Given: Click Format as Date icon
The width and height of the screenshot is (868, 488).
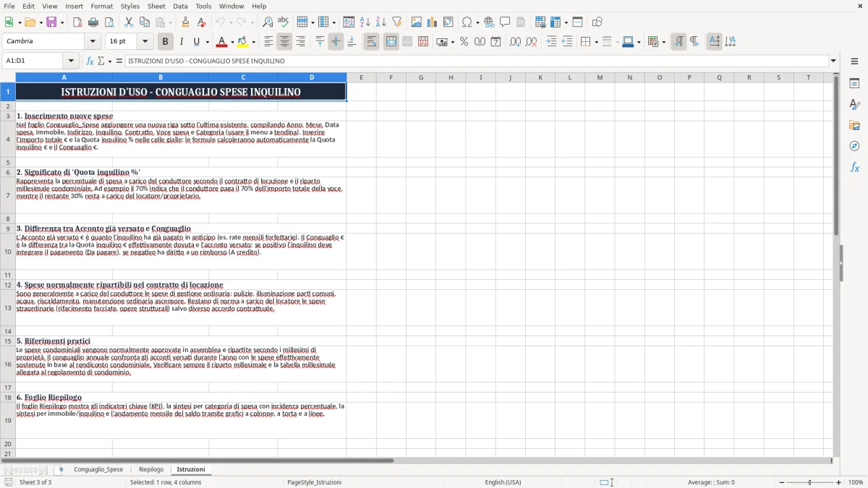Looking at the screenshot, I should 495,42.
